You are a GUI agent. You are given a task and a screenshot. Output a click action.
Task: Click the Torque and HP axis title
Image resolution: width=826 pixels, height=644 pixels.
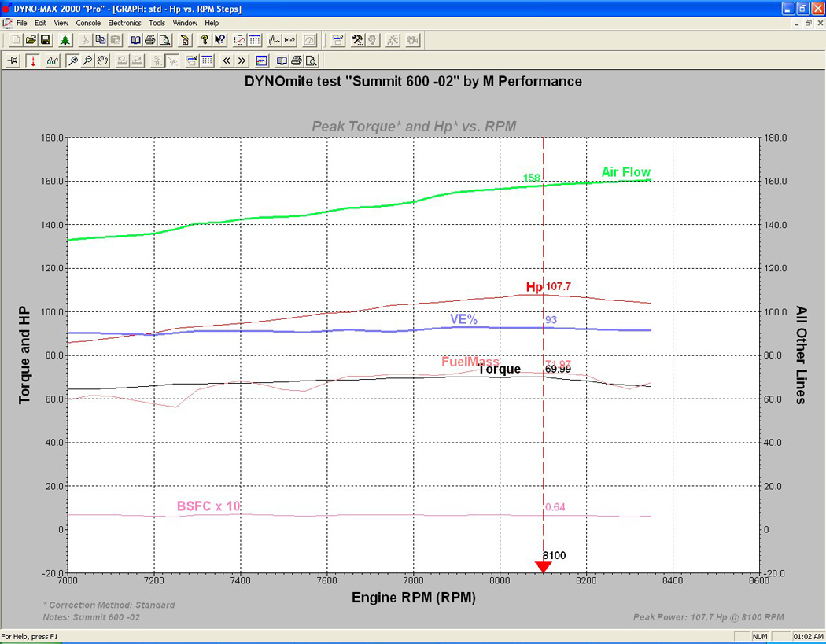24,355
